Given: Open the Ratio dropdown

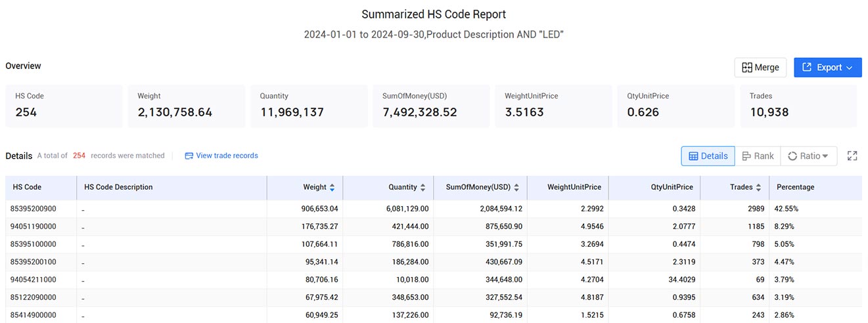Looking at the screenshot, I should 808,156.
